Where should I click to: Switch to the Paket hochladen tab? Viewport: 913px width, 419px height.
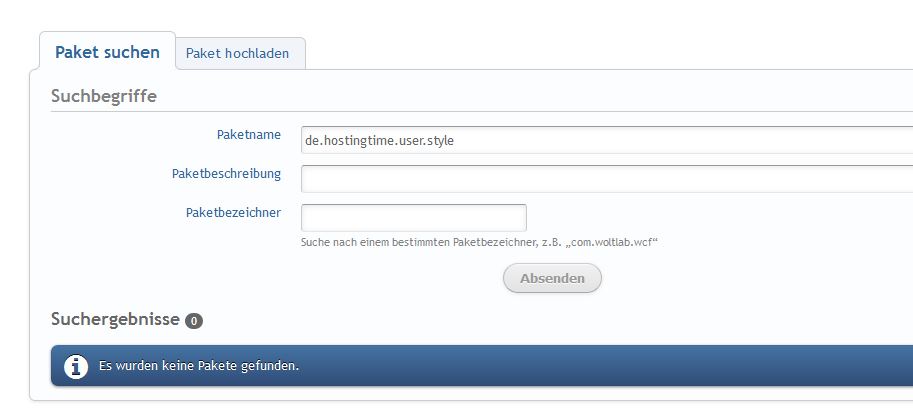237,53
